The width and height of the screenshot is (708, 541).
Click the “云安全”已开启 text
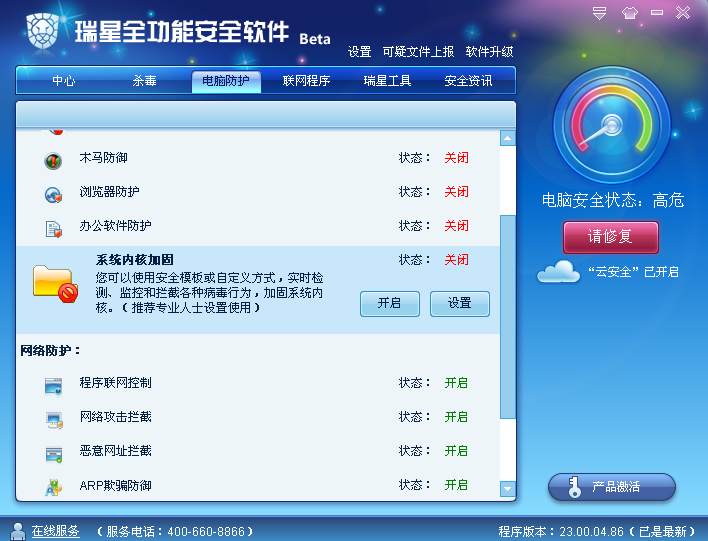(633, 272)
